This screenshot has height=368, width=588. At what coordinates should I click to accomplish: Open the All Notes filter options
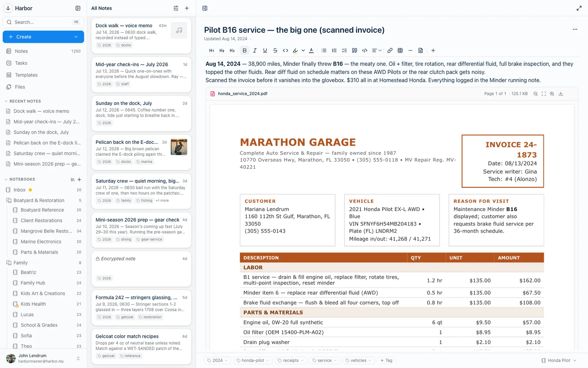176,8
